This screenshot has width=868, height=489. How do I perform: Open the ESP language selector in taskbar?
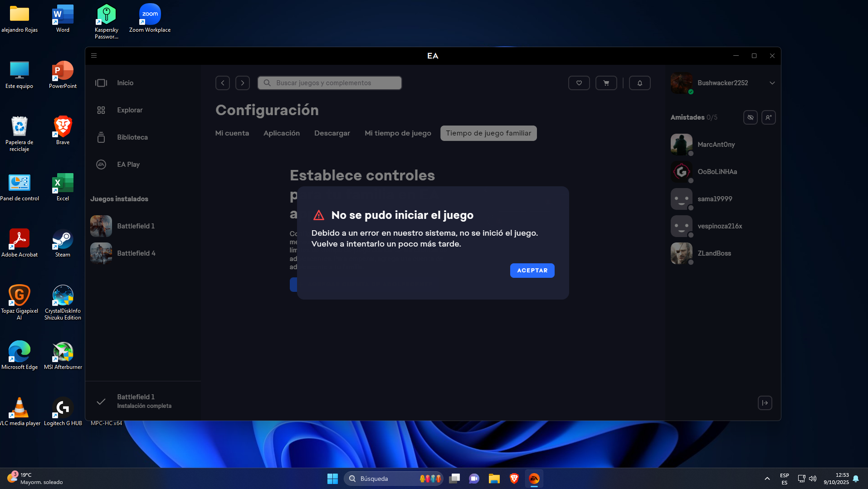point(784,479)
